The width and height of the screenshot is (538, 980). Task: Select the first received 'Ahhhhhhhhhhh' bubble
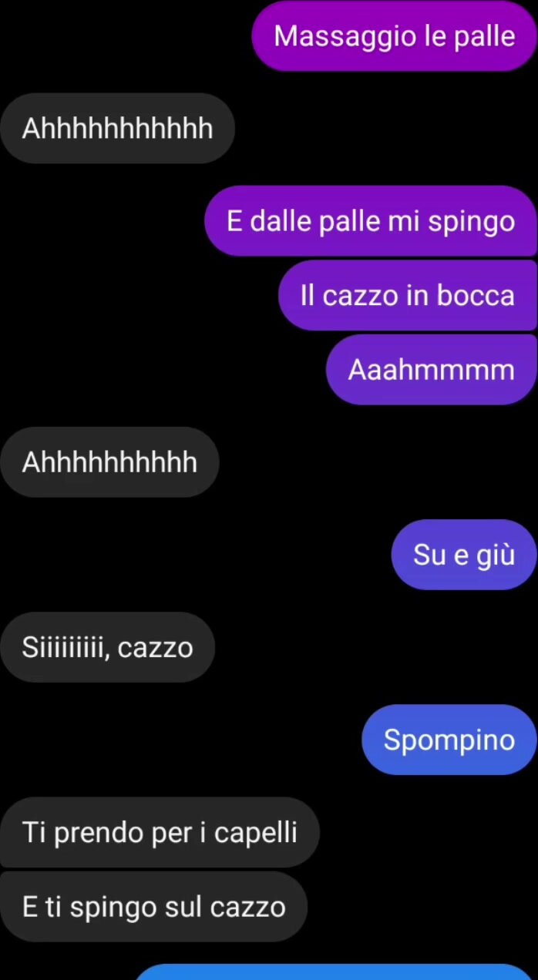[117, 129]
